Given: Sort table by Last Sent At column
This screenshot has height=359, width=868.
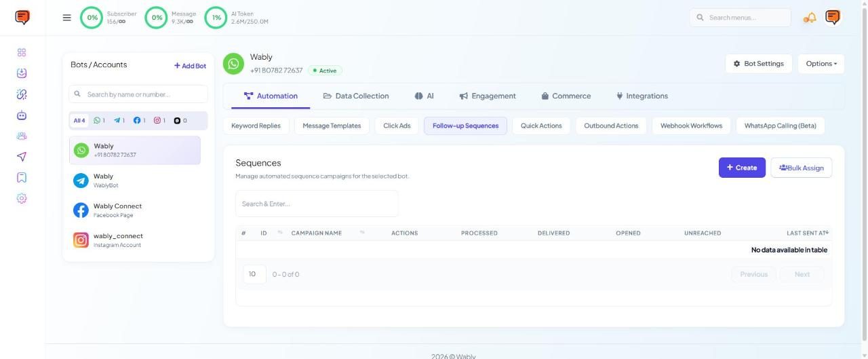Looking at the screenshot, I should click(807, 233).
